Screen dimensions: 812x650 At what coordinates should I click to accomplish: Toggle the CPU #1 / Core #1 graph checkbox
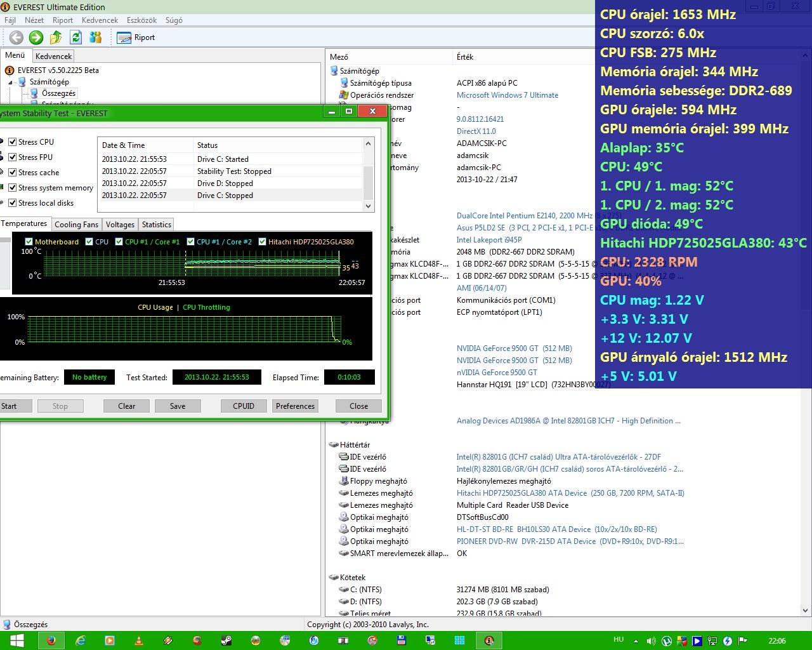pos(119,242)
